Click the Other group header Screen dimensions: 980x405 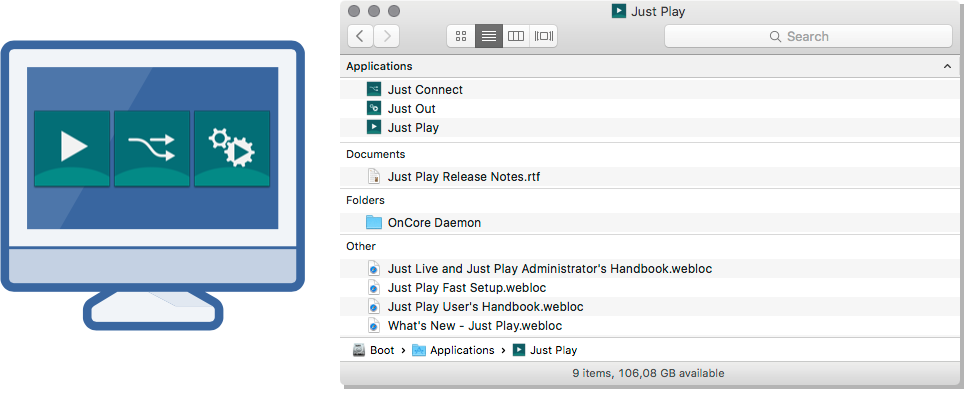pyautogui.click(x=361, y=246)
